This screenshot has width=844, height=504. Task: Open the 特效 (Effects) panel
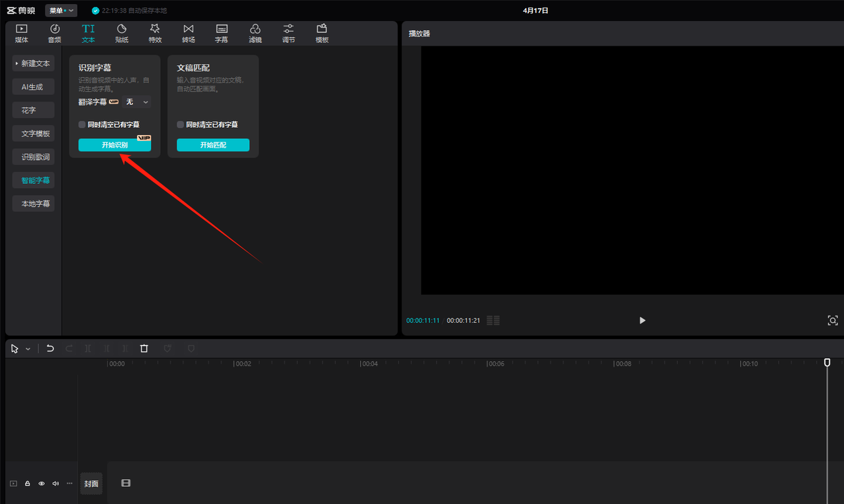[x=155, y=33]
